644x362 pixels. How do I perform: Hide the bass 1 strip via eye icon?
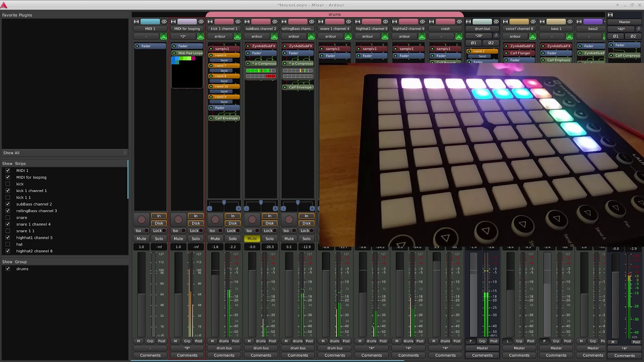point(570,22)
